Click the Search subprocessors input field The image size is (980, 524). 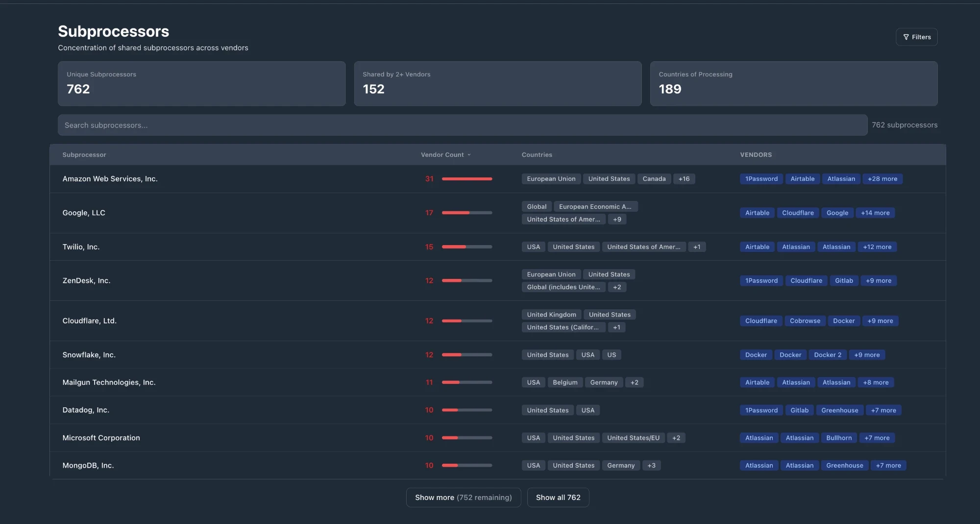tap(462, 125)
